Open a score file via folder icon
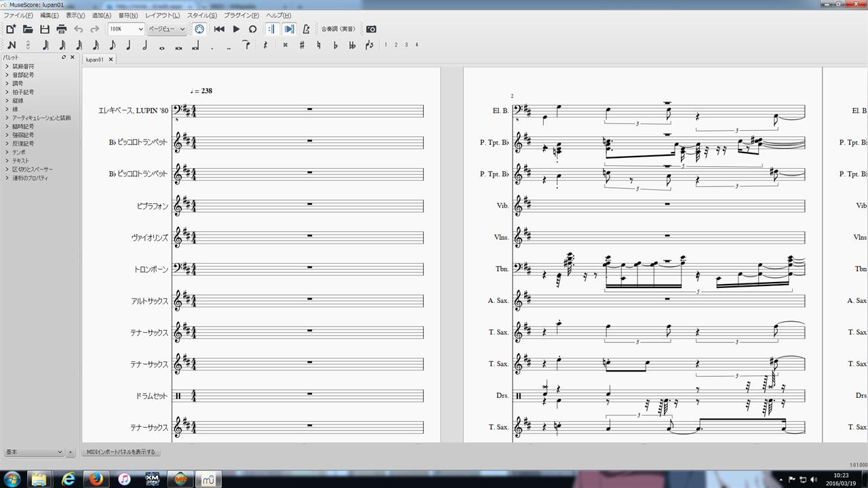Image resolution: width=868 pixels, height=488 pixels. coord(28,29)
